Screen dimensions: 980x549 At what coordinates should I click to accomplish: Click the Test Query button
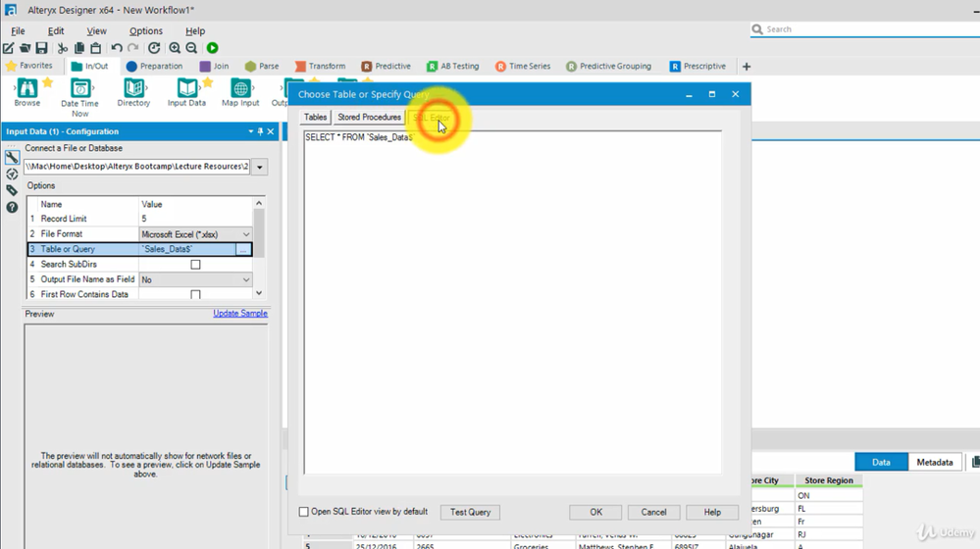(470, 512)
